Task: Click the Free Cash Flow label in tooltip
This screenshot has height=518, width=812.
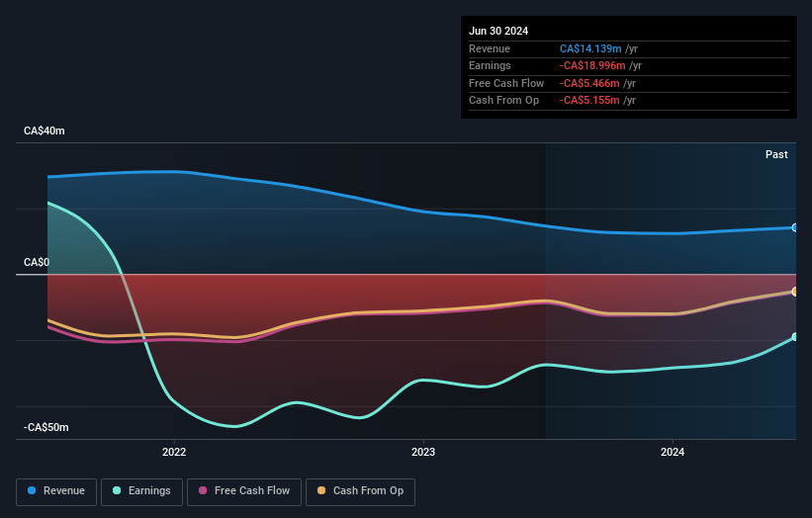Action: pyautogui.click(x=506, y=83)
